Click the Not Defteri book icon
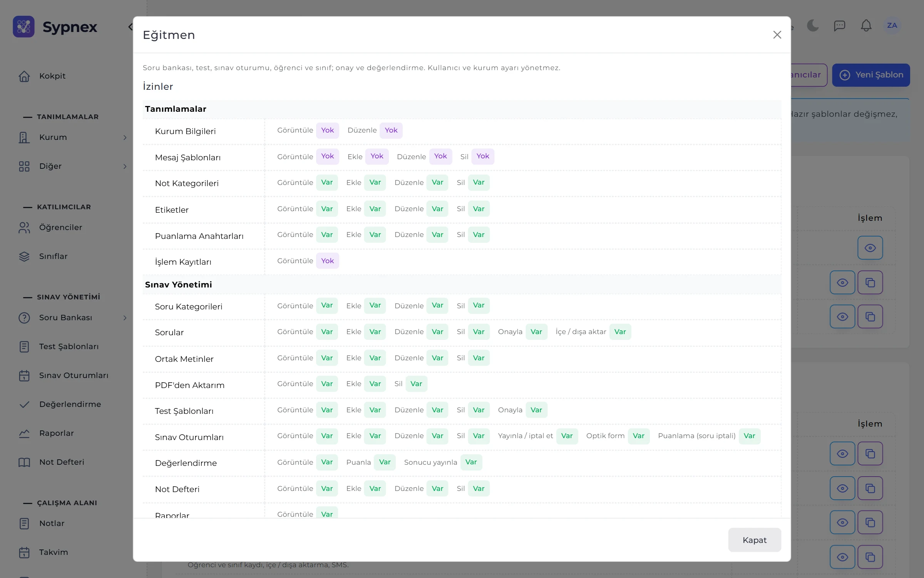This screenshot has height=578, width=924. pos(24,462)
